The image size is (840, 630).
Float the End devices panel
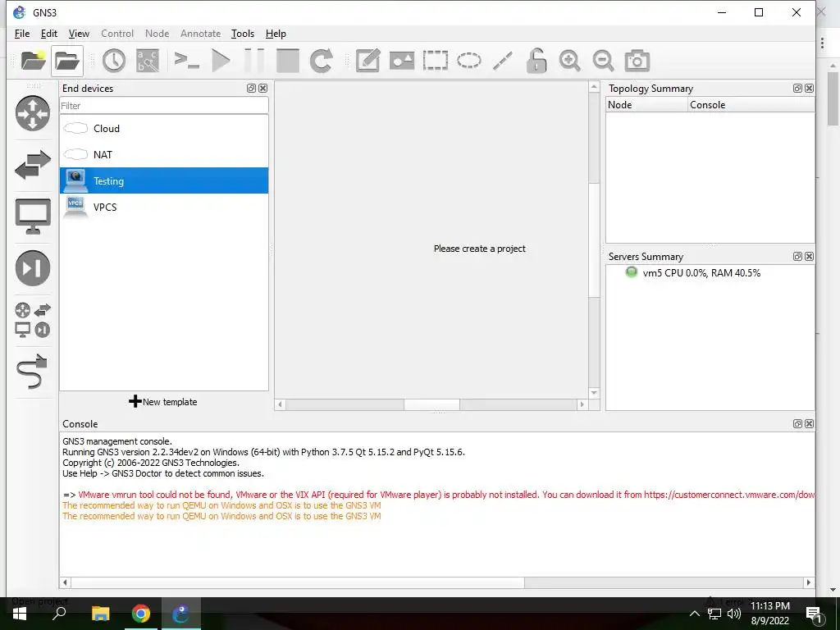(251, 89)
